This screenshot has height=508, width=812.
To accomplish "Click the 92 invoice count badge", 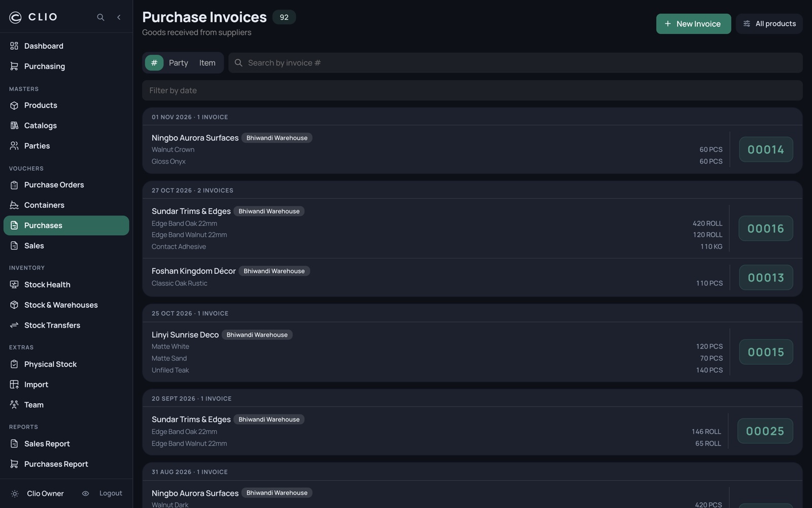I will point(284,17).
